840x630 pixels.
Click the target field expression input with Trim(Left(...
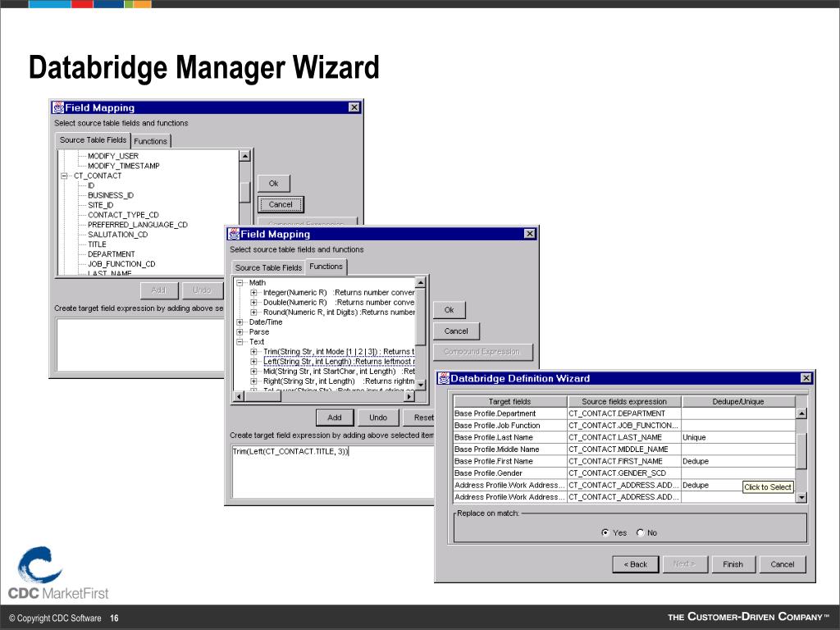click(333, 472)
